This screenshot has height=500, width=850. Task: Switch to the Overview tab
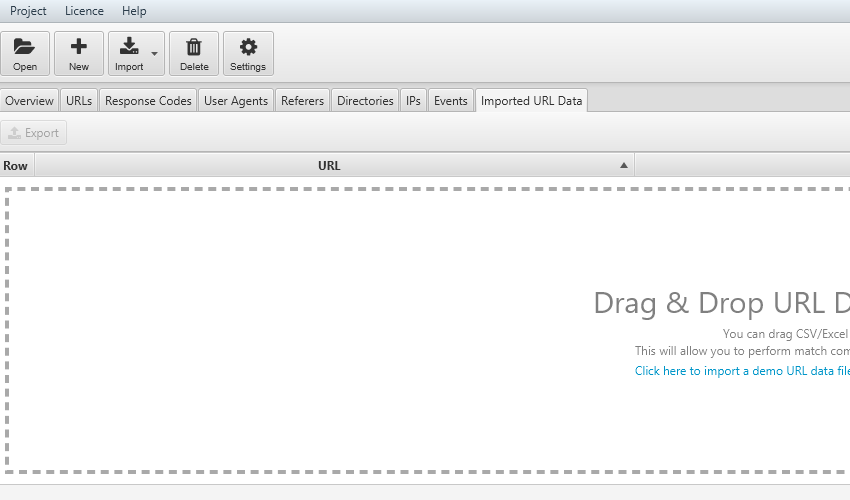pyautogui.click(x=29, y=101)
